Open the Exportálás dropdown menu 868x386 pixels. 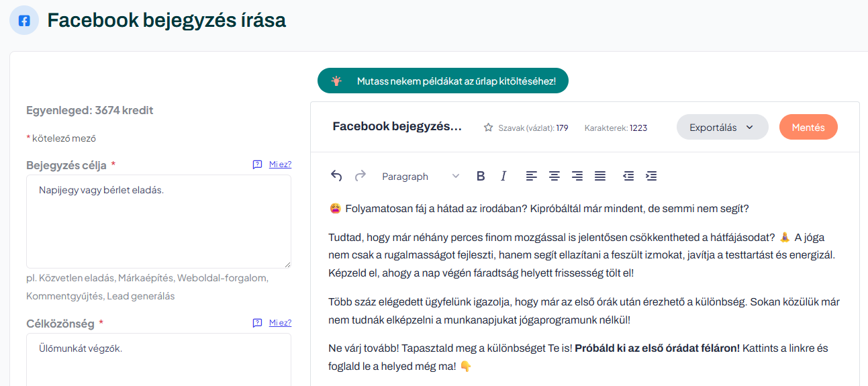point(722,127)
